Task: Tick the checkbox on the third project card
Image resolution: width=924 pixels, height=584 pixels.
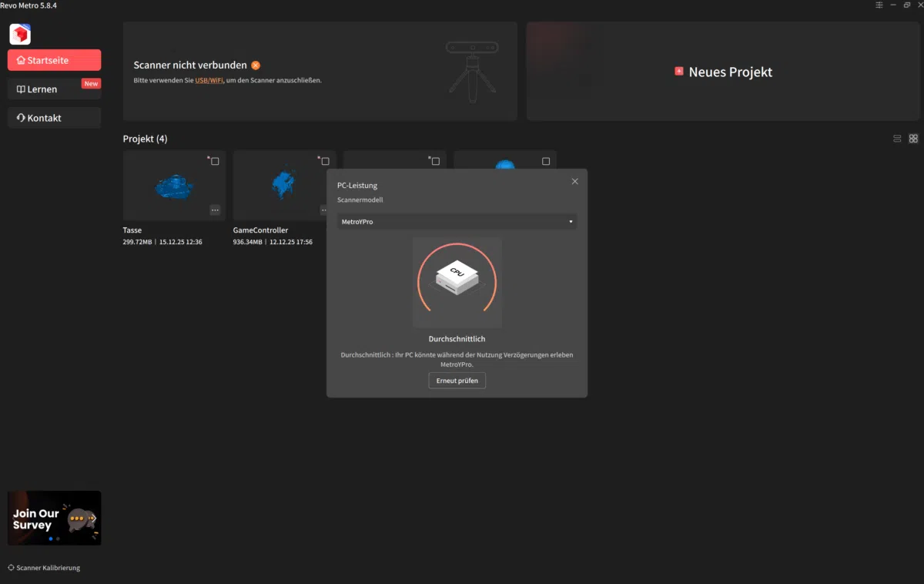Action: click(435, 161)
